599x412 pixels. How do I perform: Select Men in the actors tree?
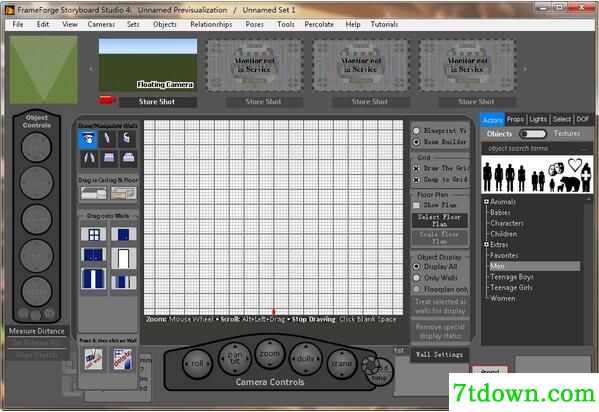(x=534, y=266)
